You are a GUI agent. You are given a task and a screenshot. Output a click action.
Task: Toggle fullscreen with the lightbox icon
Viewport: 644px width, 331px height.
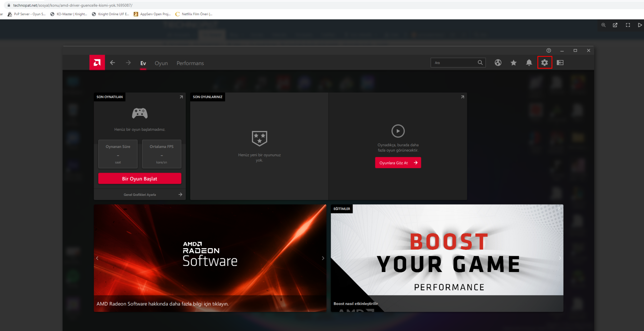click(x=628, y=25)
